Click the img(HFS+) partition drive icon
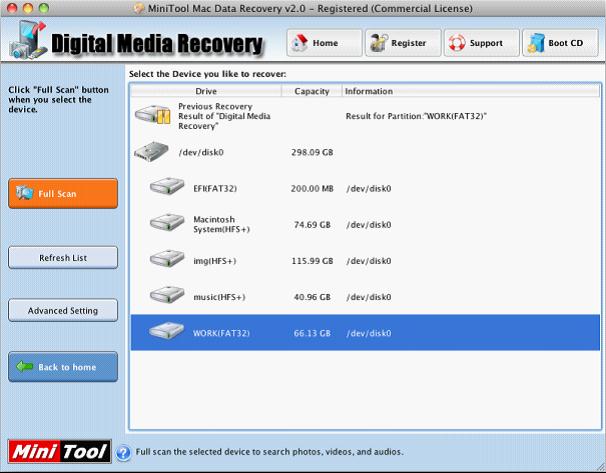 (167, 259)
